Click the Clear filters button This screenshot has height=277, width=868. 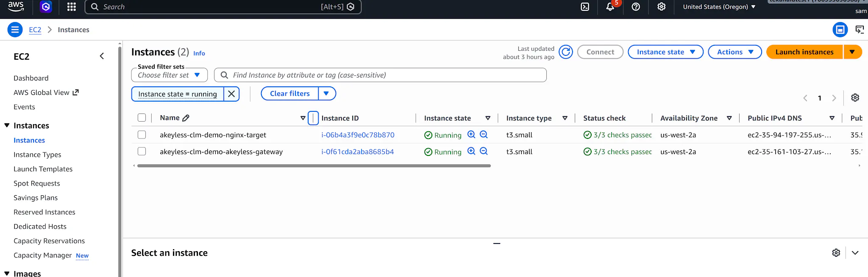pos(290,94)
